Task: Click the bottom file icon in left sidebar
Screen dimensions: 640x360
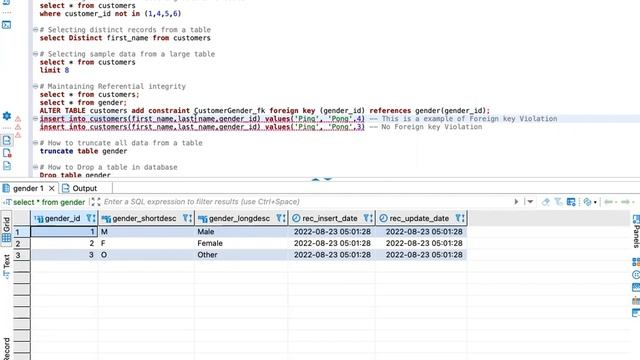Action: pos(7,166)
